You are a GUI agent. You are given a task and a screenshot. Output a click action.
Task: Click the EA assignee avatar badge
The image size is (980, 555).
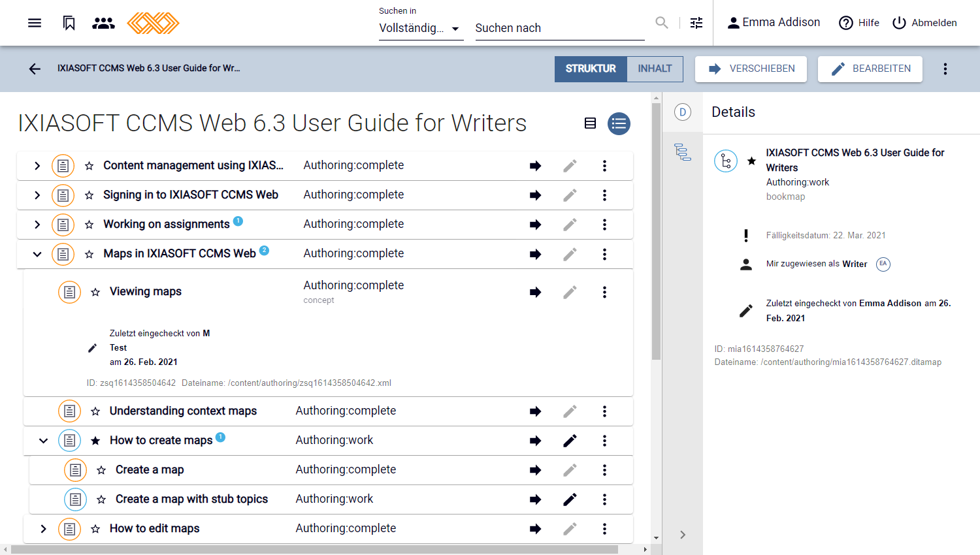click(883, 264)
